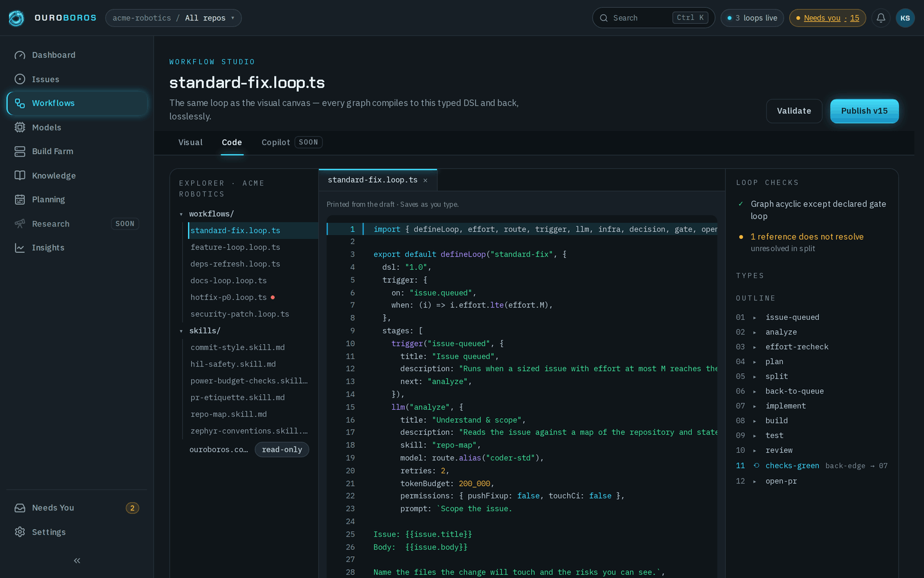The width and height of the screenshot is (924, 578).
Task: Switch to the Visual tab
Action: (191, 143)
